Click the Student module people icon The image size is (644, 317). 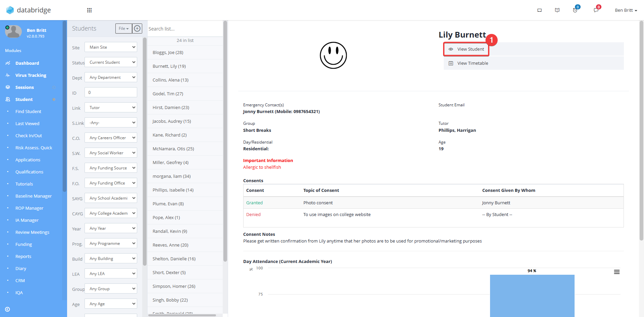(x=8, y=99)
